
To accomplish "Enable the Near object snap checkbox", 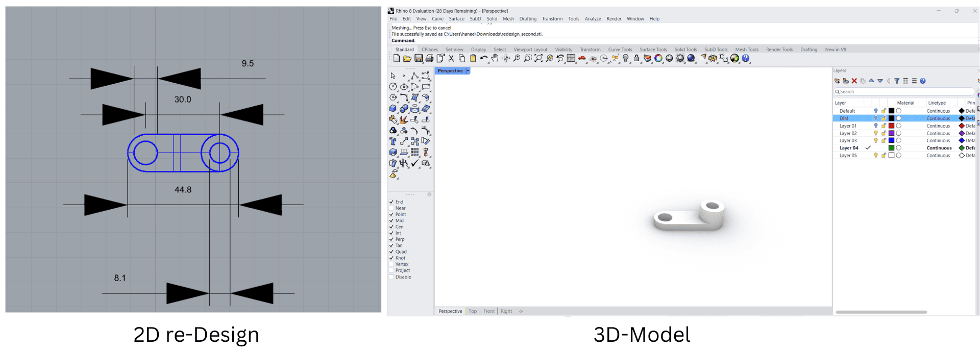I will click(x=391, y=208).
